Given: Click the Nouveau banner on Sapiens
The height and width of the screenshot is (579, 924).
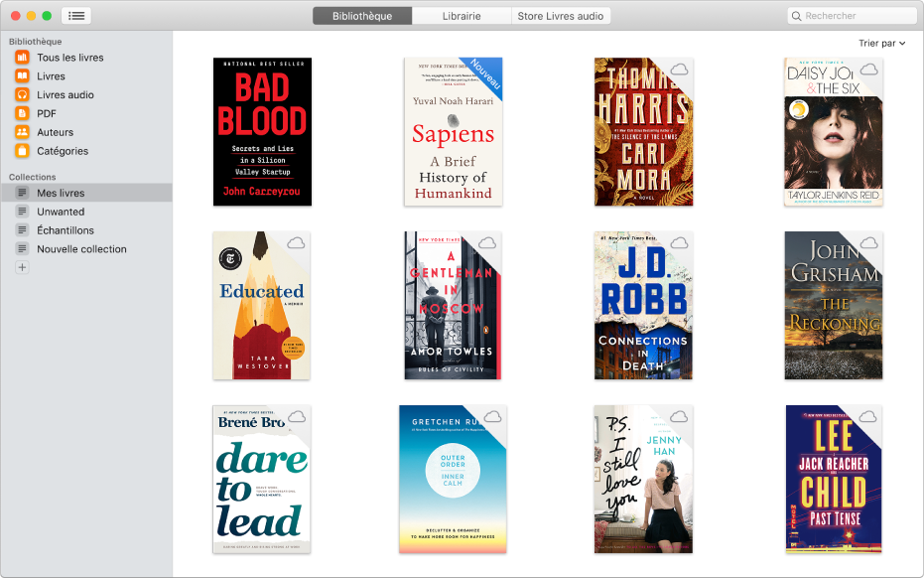Looking at the screenshot, I should (485, 74).
